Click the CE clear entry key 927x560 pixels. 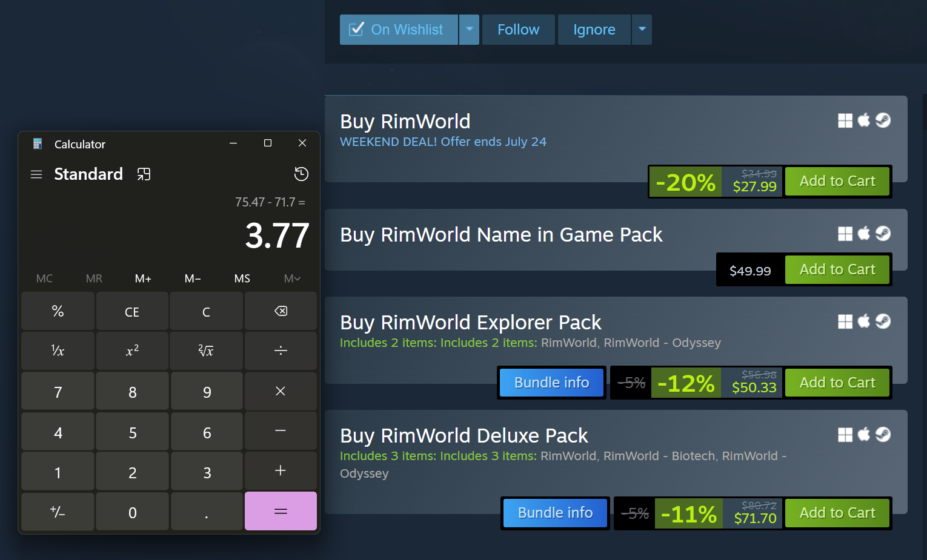pos(132,311)
